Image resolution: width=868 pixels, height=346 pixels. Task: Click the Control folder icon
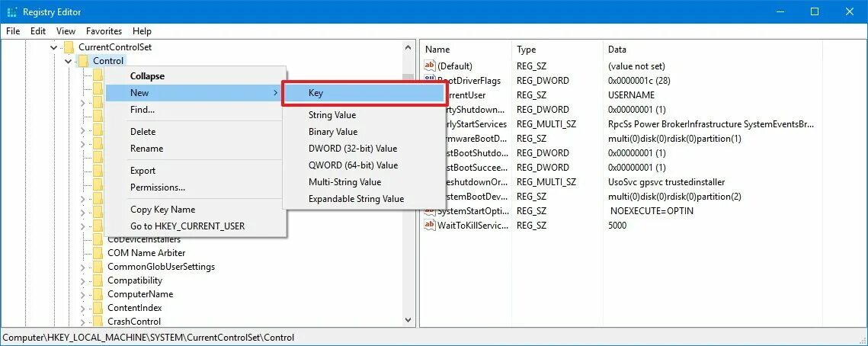point(83,61)
